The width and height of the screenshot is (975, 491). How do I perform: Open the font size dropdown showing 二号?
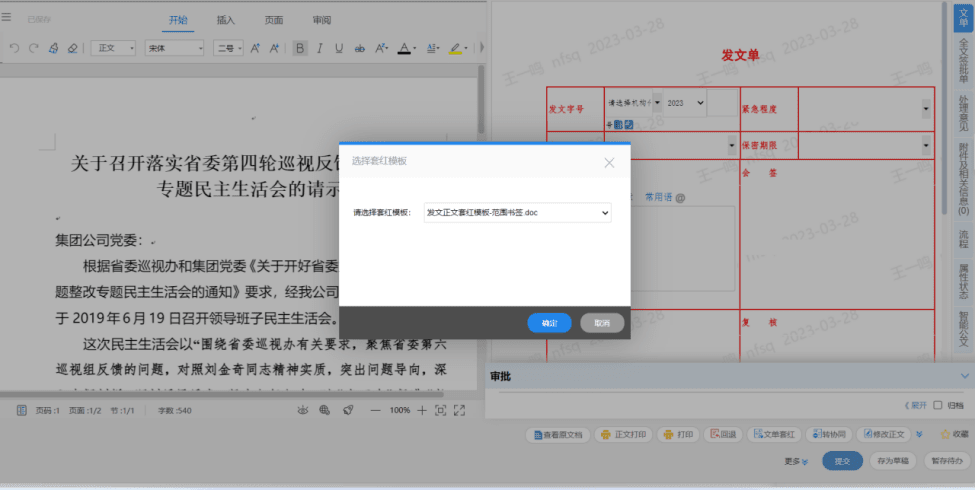tap(228, 48)
